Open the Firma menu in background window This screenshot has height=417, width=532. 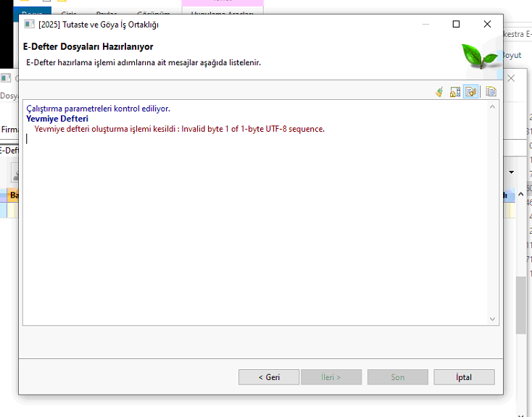point(9,130)
